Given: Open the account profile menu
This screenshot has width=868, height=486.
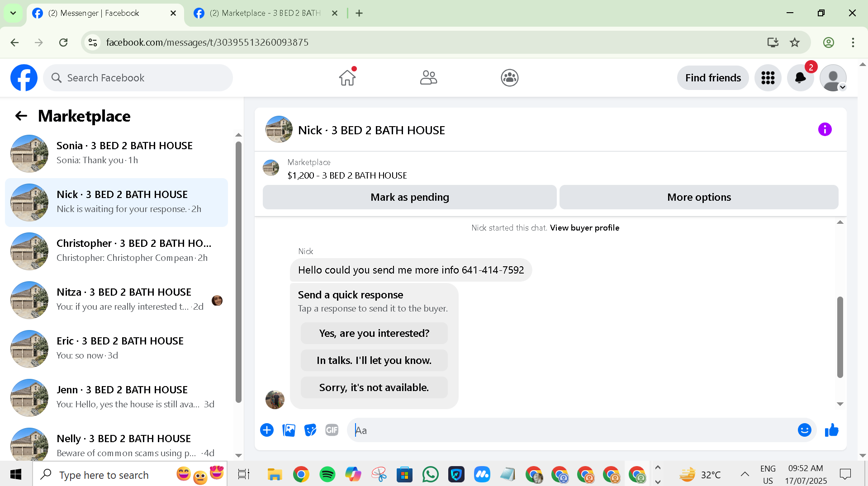Looking at the screenshot, I should click(x=833, y=78).
